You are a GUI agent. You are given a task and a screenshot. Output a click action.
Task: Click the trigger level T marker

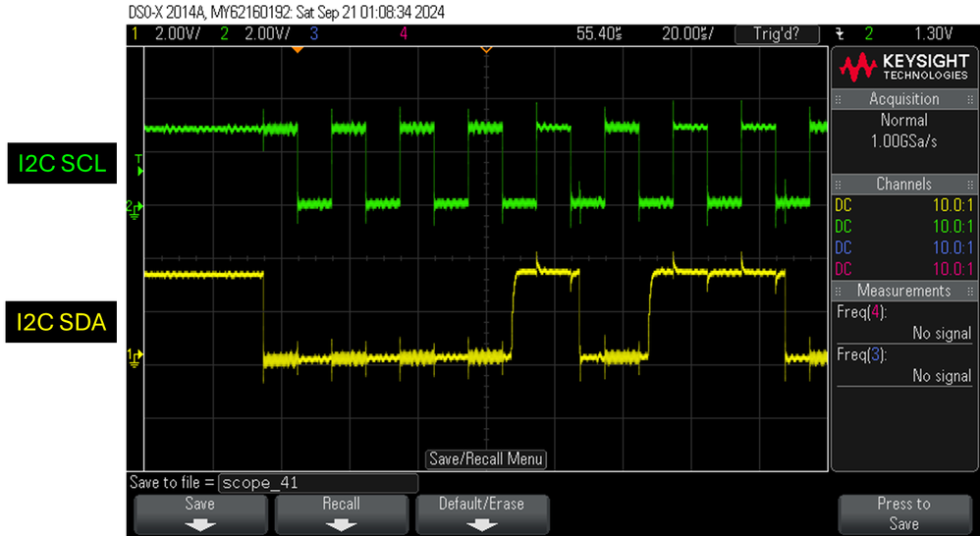(138, 165)
